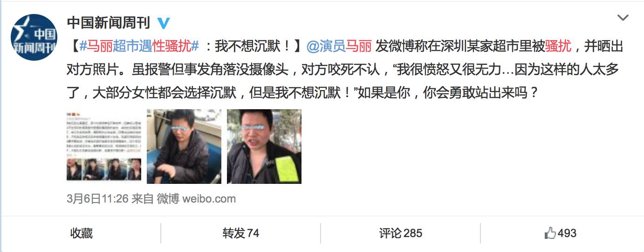
Task: Click the blue verified badge icon
Action: pos(164,22)
